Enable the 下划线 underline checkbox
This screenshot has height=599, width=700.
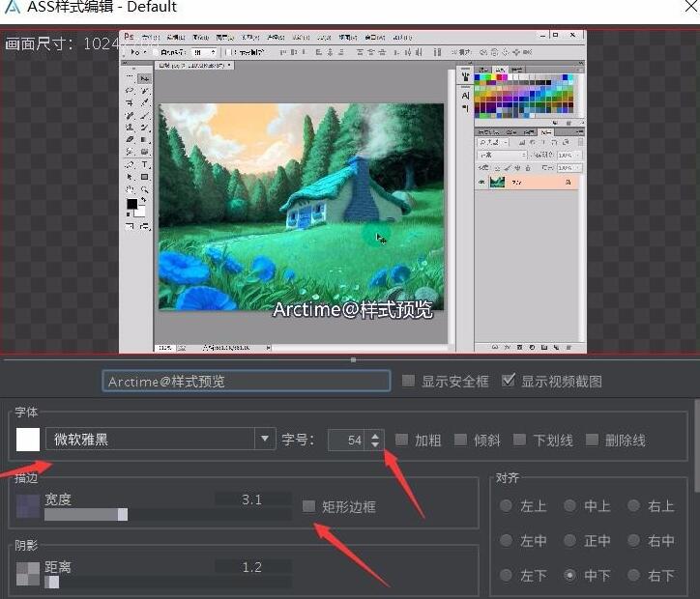[x=519, y=441]
